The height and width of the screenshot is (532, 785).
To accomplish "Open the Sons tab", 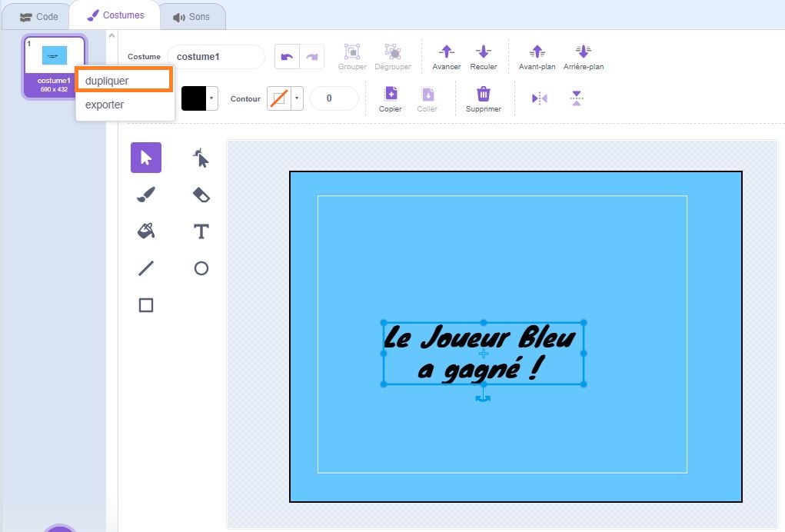I will pyautogui.click(x=191, y=16).
